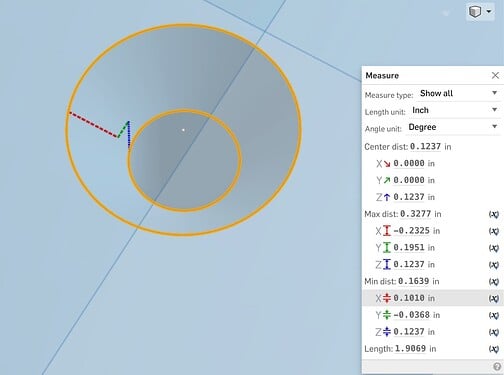The height and width of the screenshot is (375, 504).
Task: Click the Measure panel title
Action: (382, 76)
